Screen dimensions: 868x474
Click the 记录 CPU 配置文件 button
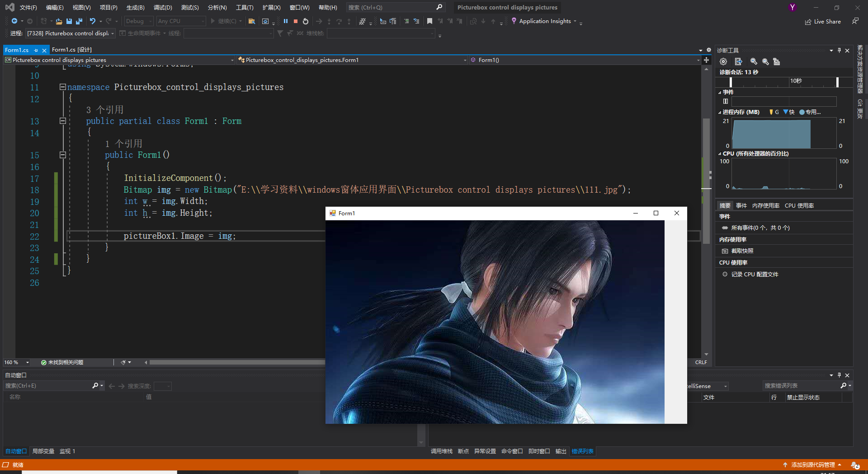[x=754, y=274]
